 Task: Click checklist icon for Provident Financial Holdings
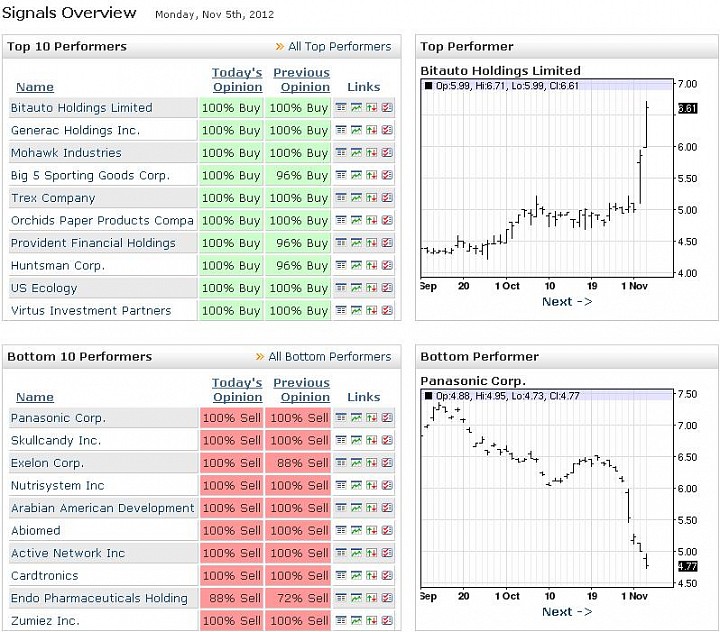point(387,243)
